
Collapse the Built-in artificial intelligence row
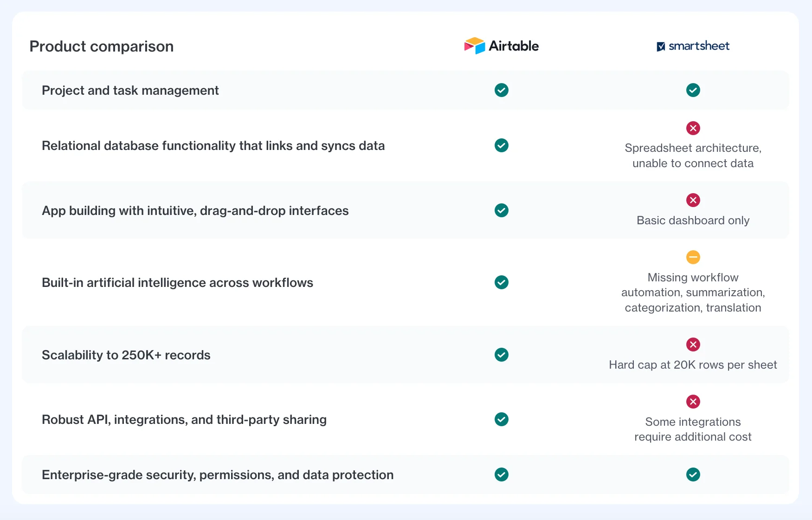178,282
